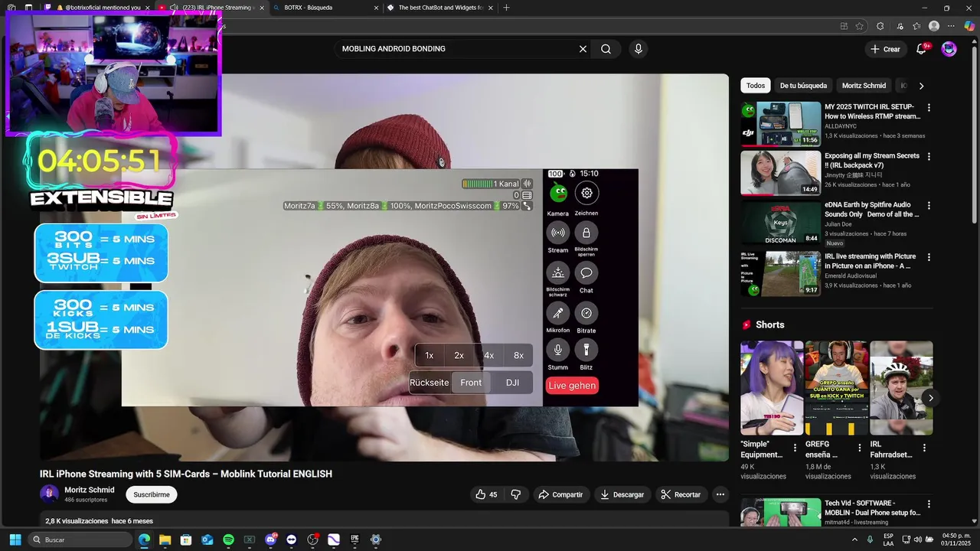Image resolution: width=980 pixels, height=551 pixels.
Task: Open File Explorer from the taskbar
Action: pyautogui.click(x=165, y=540)
